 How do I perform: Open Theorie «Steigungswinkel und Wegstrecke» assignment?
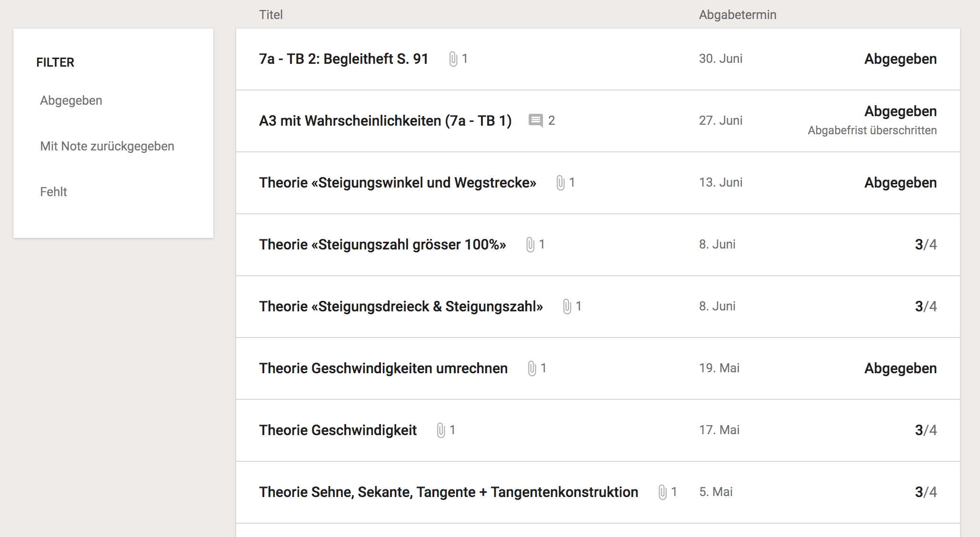(x=397, y=183)
